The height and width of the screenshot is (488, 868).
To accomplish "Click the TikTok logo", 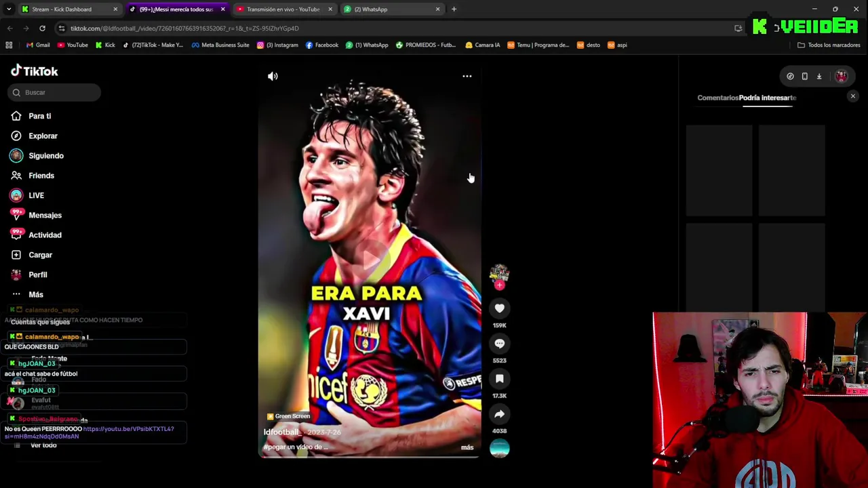I will pyautogui.click(x=34, y=71).
